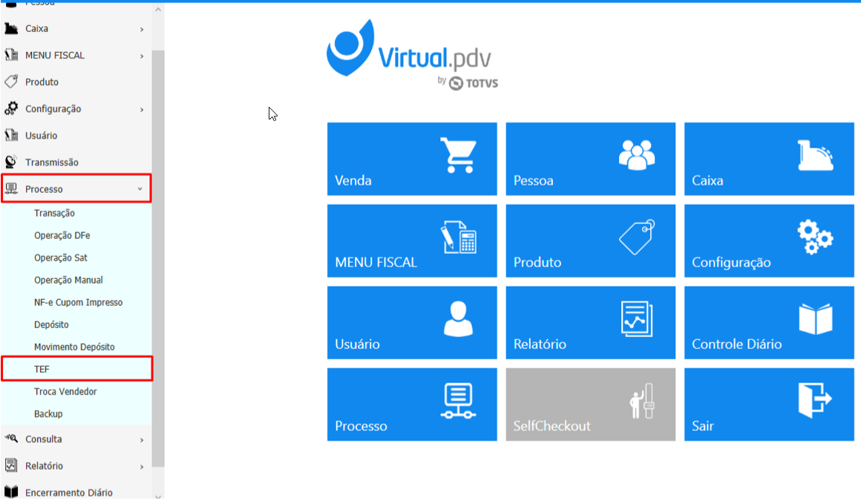
Task: Select Transação under Processo
Action: (x=54, y=213)
